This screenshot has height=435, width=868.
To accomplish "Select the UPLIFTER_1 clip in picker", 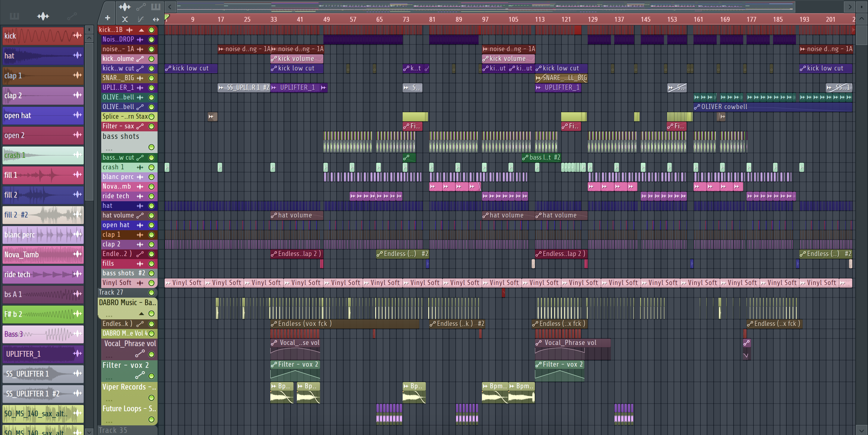I will tap(43, 354).
